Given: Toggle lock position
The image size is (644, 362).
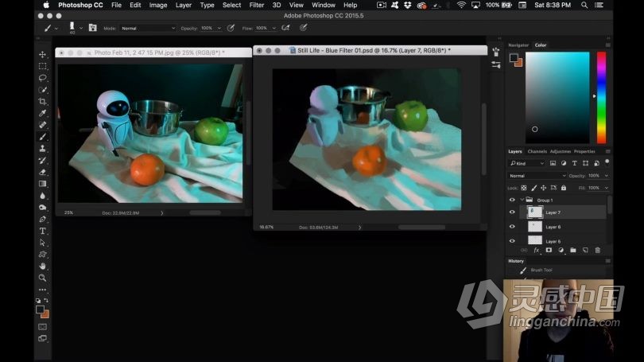Looking at the screenshot, I should pyautogui.click(x=543, y=188).
